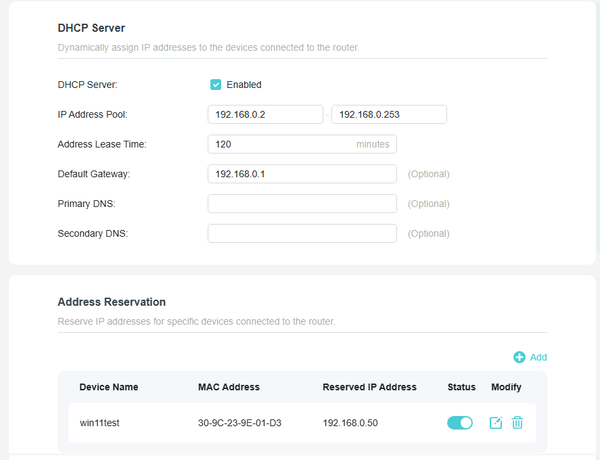Click the Add text link
This screenshot has width=600, height=460.
coord(538,357)
